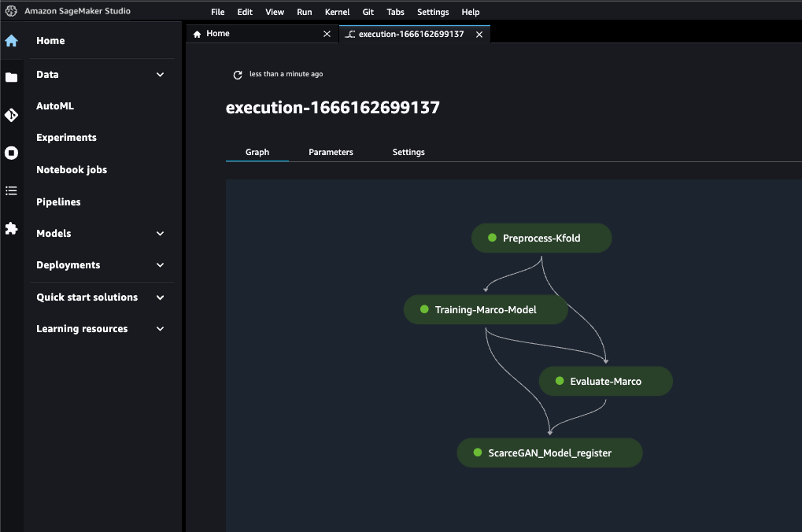Select the Evaluate-Marco pipeline step node
The image size is (802, 532).
pyautogui.click(x=605, y=381)
